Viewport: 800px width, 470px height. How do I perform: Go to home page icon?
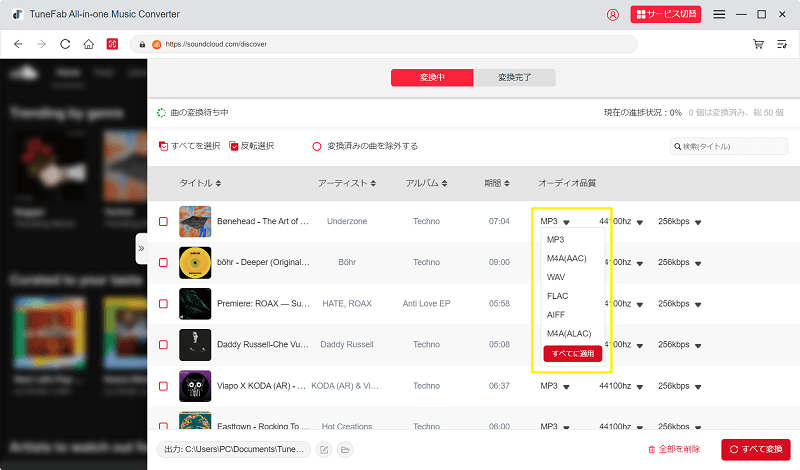[89, 44]
